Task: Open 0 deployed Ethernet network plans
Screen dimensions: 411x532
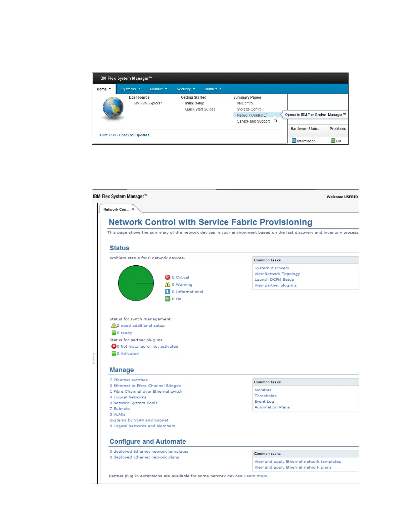Action: click(144, 457)
